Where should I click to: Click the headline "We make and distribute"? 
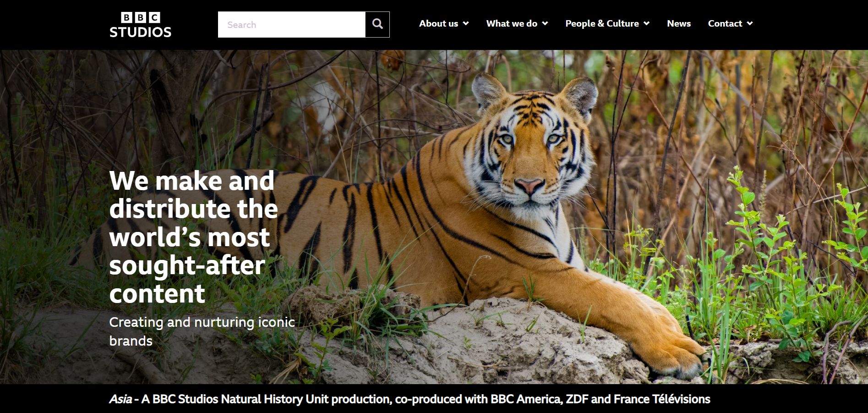(193, 195)
